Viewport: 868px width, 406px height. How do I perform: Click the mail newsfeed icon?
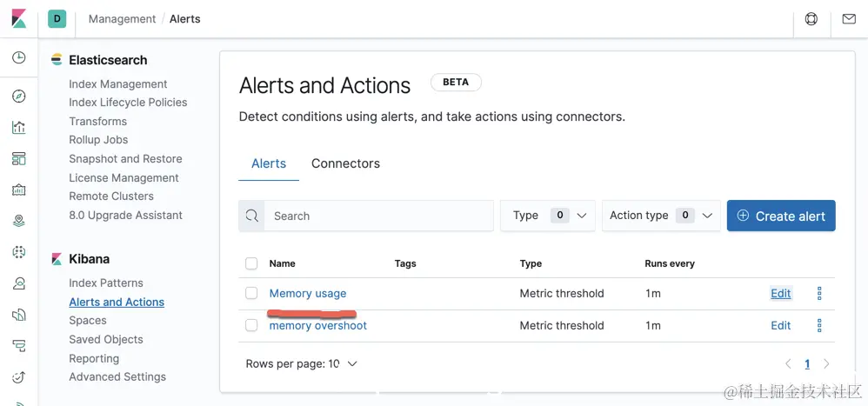pos(849,18)
